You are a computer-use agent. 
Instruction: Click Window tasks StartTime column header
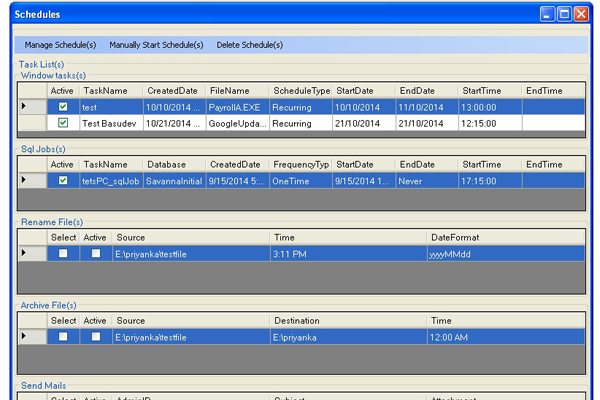click(490, 91)
